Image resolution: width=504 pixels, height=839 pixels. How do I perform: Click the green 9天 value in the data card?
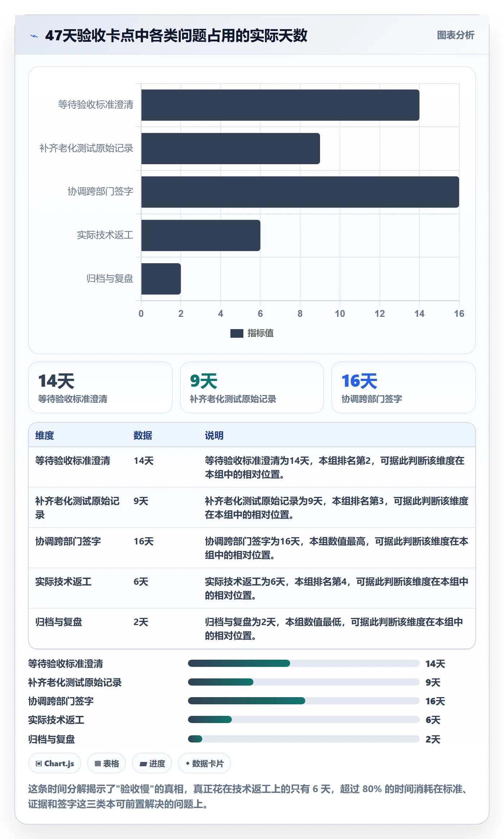[204, 381]
